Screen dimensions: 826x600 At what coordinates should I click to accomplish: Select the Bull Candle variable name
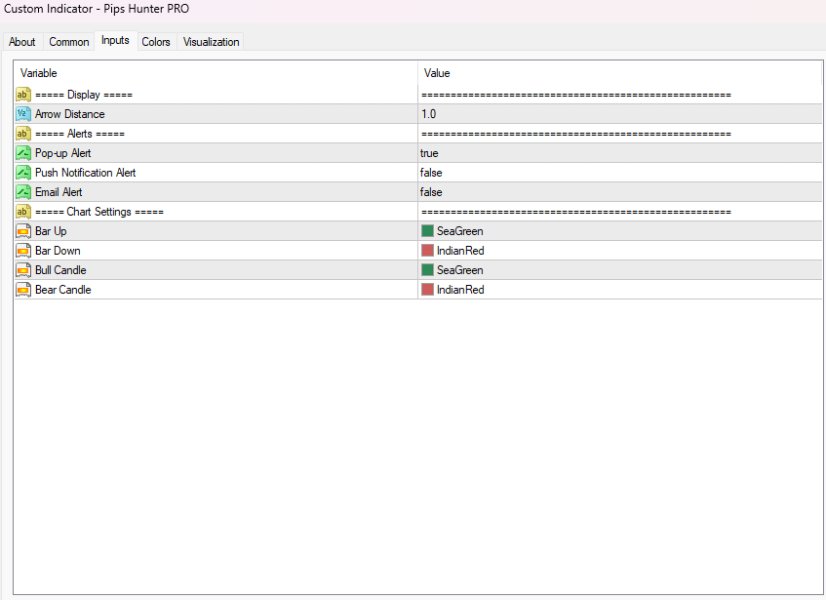click(x=61, y=270)
